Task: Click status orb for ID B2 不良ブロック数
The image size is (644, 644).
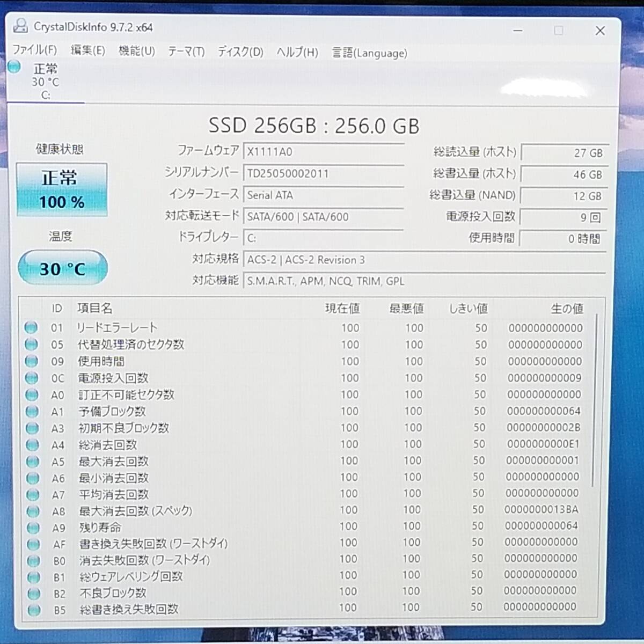Action: pos(34,594)
